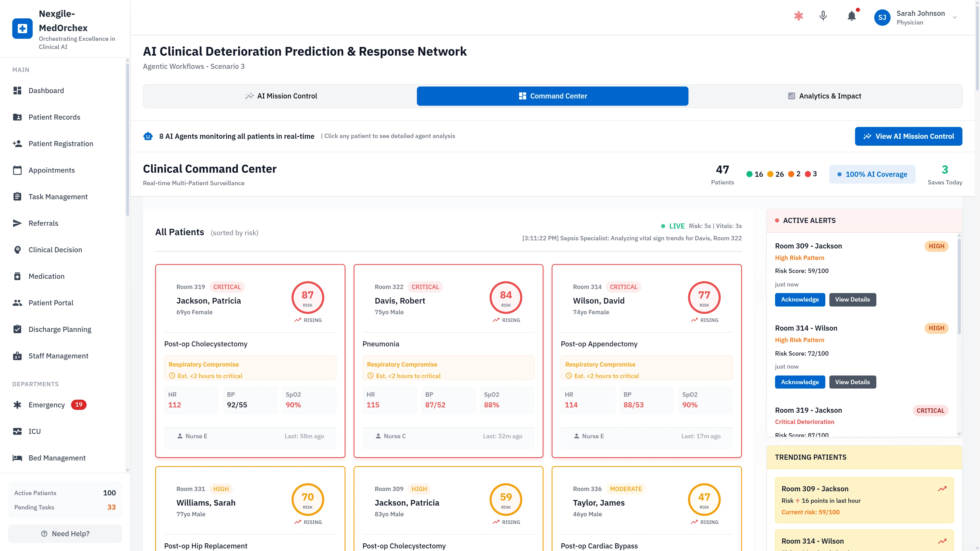The width and height of the screenshot is (980, 551).
Task: Open the Referrals panel
Action: [43, 223]
